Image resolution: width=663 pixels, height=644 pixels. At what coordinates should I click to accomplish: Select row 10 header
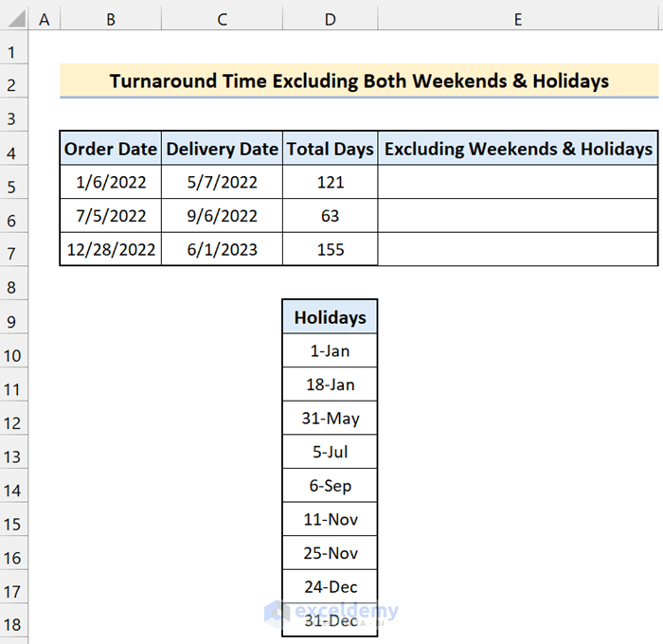(13, 350)
